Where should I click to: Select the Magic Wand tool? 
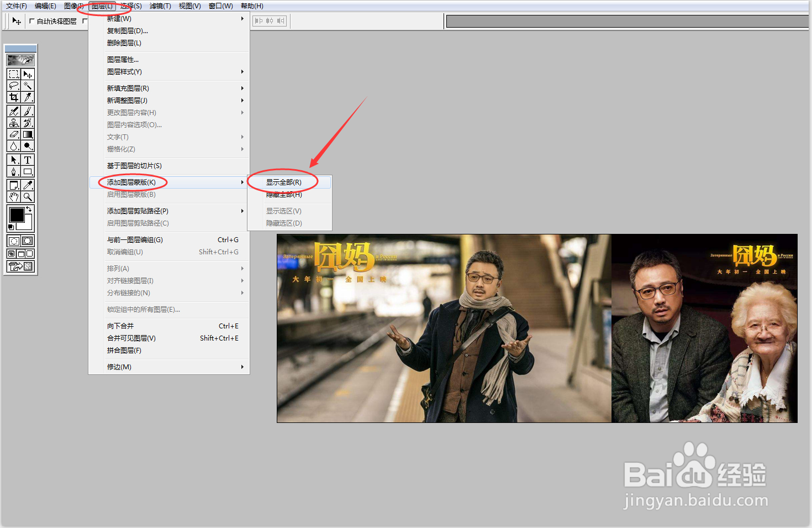(28, 86)
